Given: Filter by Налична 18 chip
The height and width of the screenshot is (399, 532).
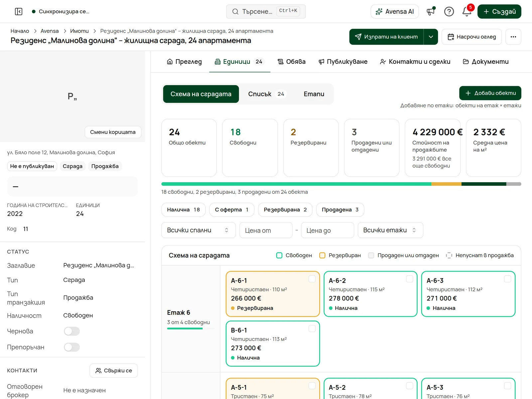Looking at the screenshot, I should click(x=184, y=209).
